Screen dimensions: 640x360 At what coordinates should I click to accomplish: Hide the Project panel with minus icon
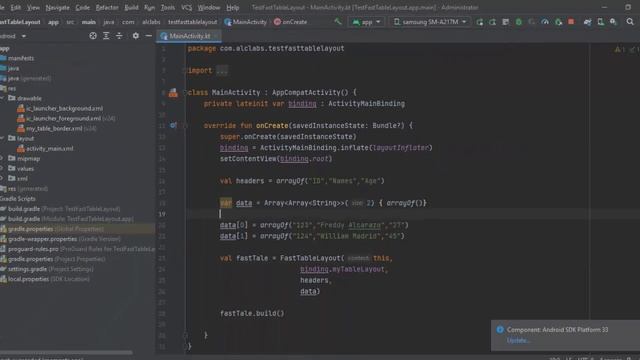149,36
